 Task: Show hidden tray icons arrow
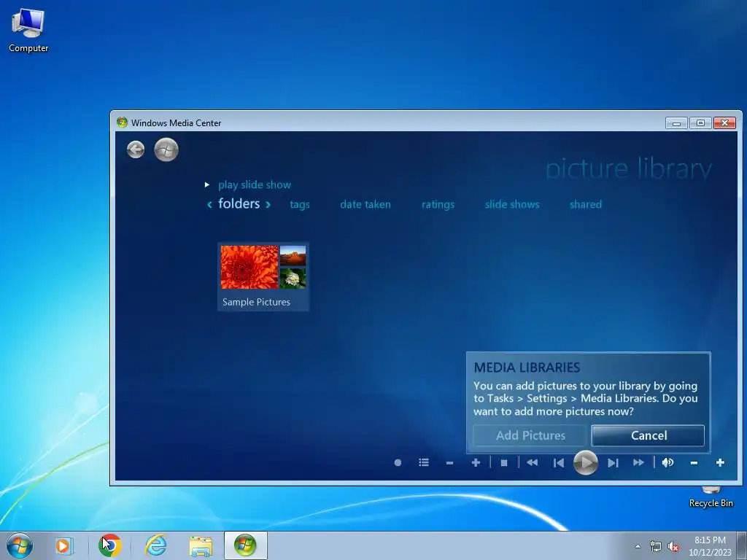[638, 546]
